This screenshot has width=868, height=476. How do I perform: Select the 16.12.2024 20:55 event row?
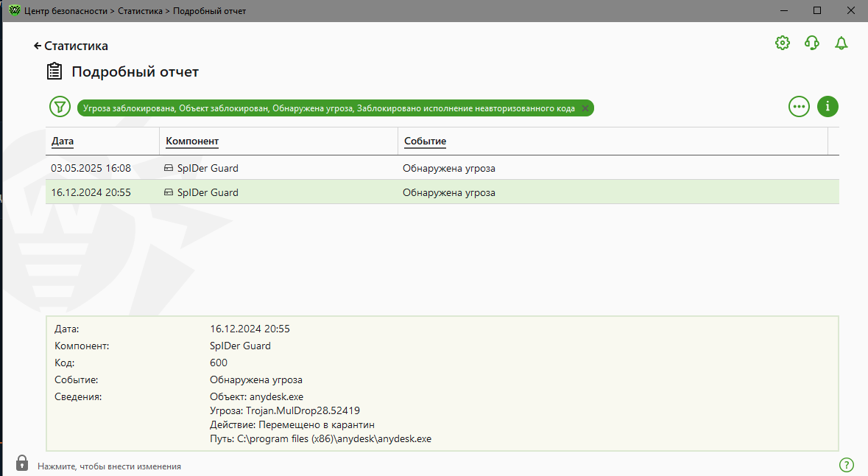[x=442, y=192]
